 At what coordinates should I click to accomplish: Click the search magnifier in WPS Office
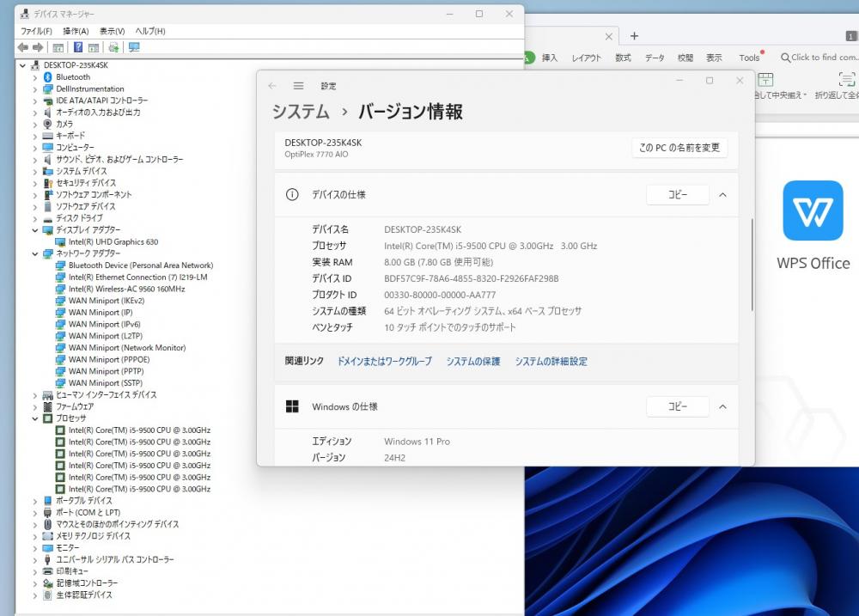pos(785,58)
